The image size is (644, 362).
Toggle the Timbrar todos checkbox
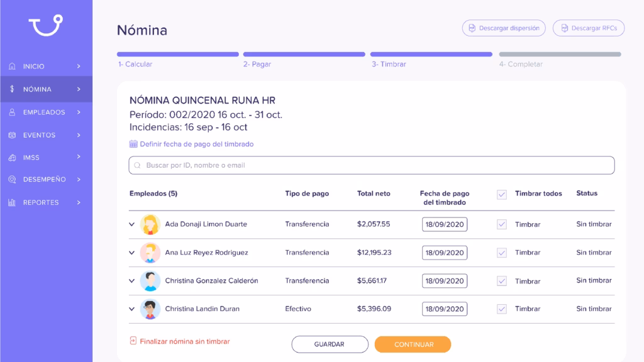pyautogui.click(x=501, y=195)
